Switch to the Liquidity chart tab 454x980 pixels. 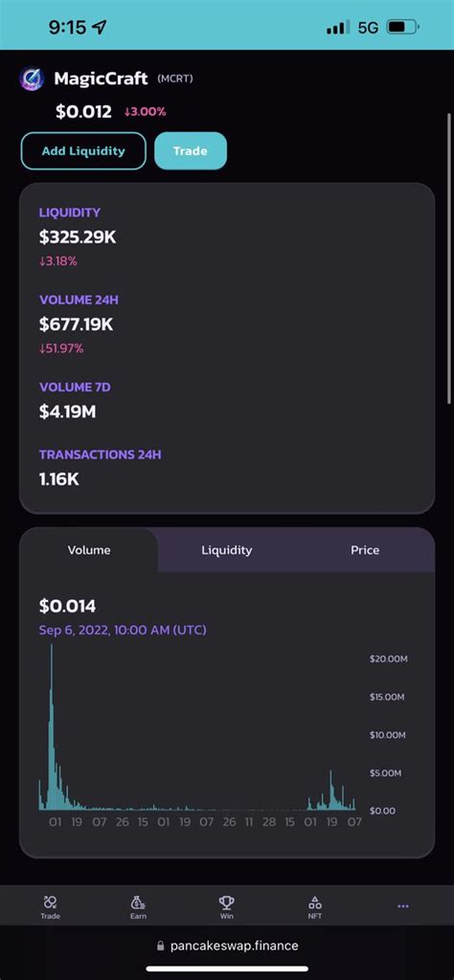226,550
